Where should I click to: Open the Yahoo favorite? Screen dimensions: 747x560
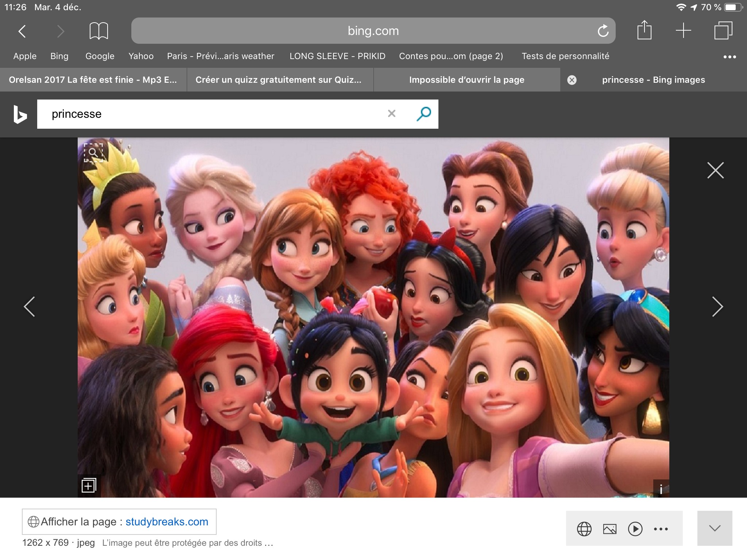point(141,56)
